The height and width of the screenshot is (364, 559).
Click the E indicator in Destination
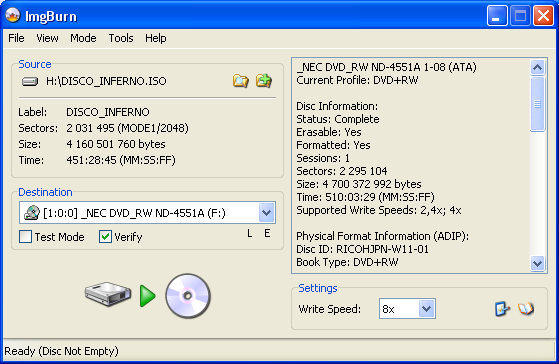pos(267,234)
